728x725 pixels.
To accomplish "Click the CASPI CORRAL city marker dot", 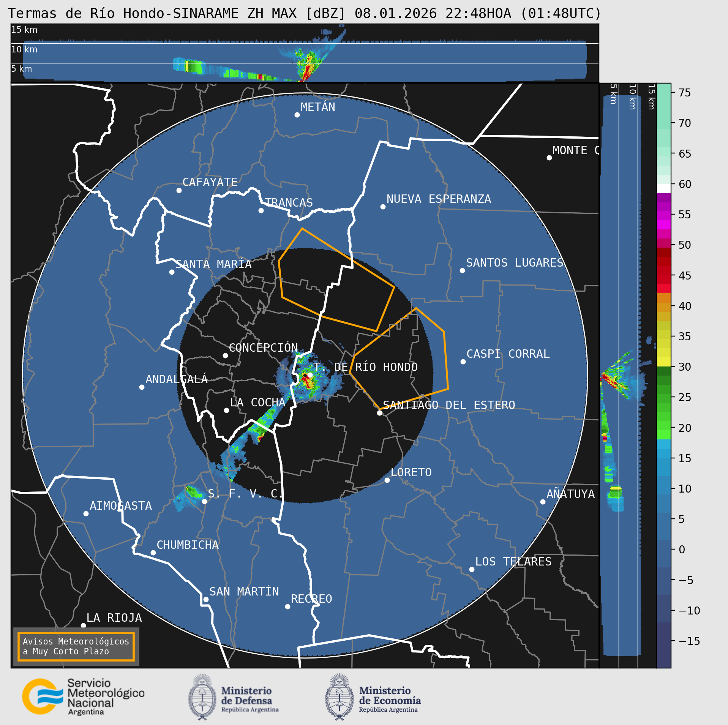I will pos(463,362).
